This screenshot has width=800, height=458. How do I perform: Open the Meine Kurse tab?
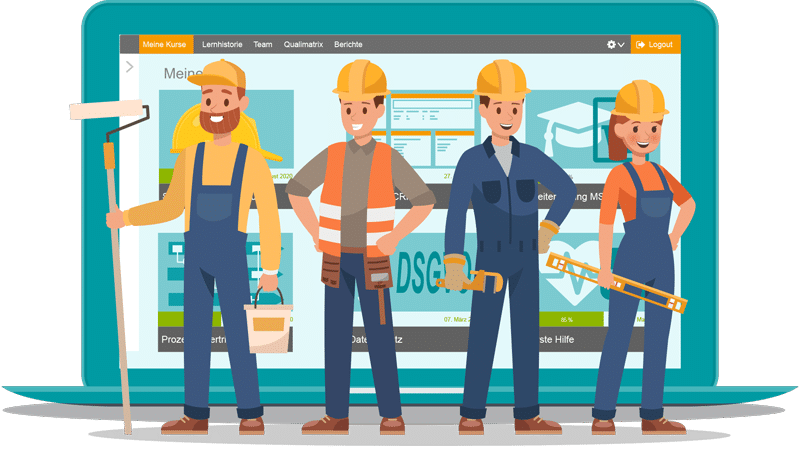coord(166,44)
